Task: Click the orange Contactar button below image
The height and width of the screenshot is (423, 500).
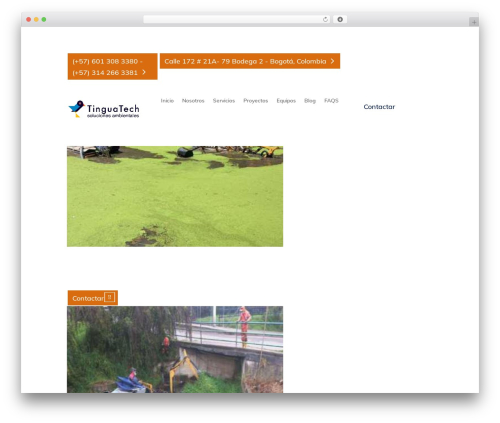Action: 93,298
